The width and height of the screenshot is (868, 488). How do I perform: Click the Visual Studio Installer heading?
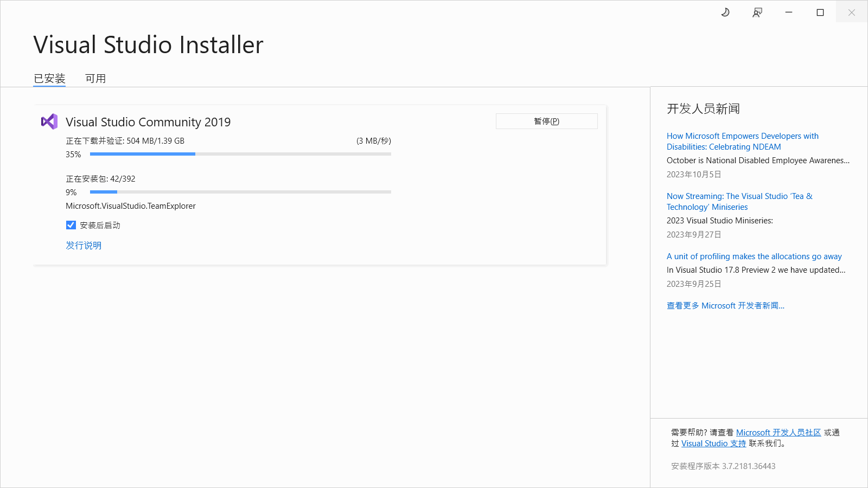(148, 44)
